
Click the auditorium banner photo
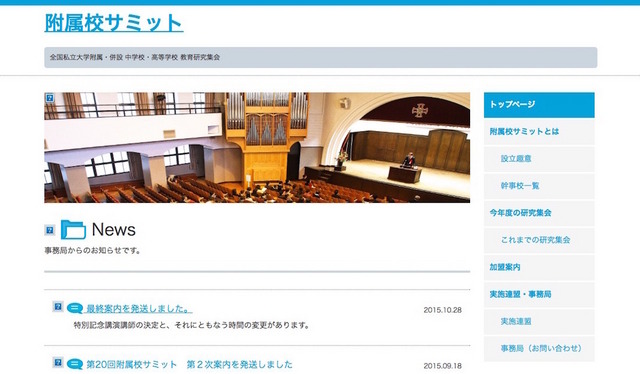click(x=257, y=147)
